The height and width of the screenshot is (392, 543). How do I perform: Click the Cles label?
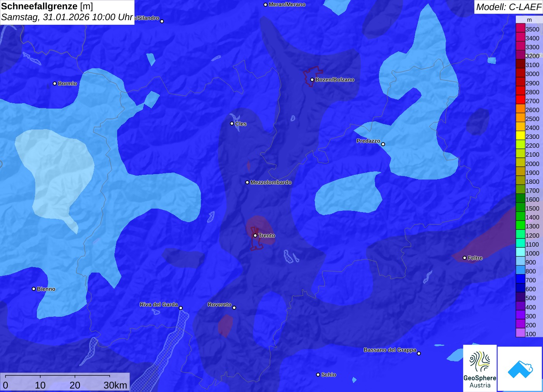[x=240, y=124]
